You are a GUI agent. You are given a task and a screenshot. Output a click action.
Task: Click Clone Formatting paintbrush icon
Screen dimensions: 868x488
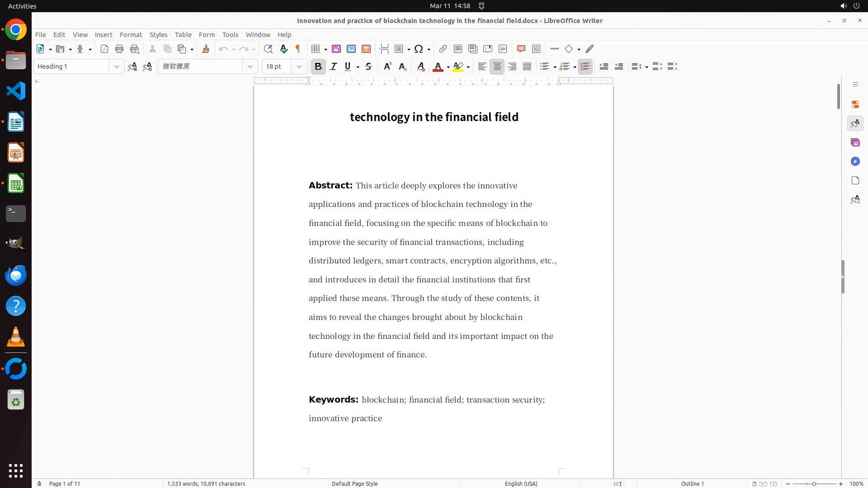(x=206, y=49)
